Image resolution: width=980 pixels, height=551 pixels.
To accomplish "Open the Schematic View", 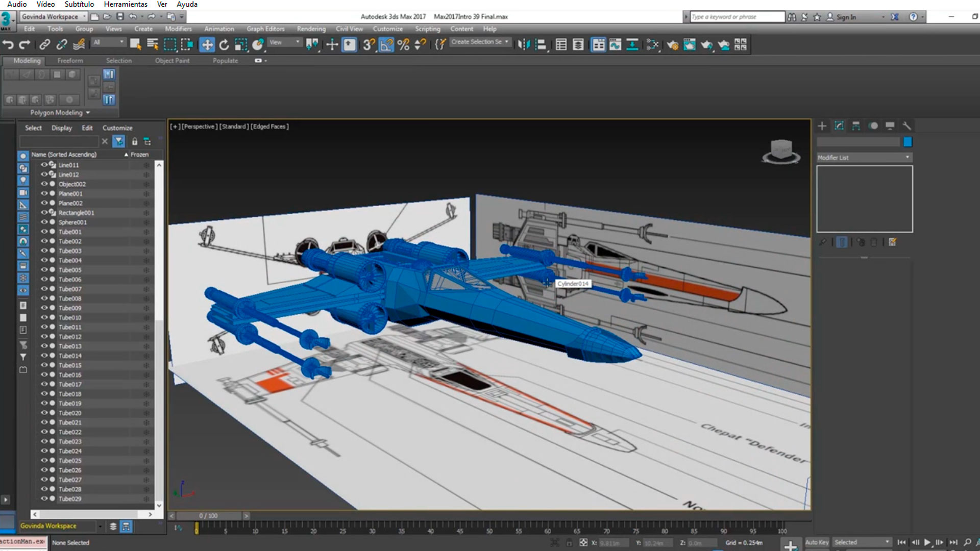I will [632, 45].
